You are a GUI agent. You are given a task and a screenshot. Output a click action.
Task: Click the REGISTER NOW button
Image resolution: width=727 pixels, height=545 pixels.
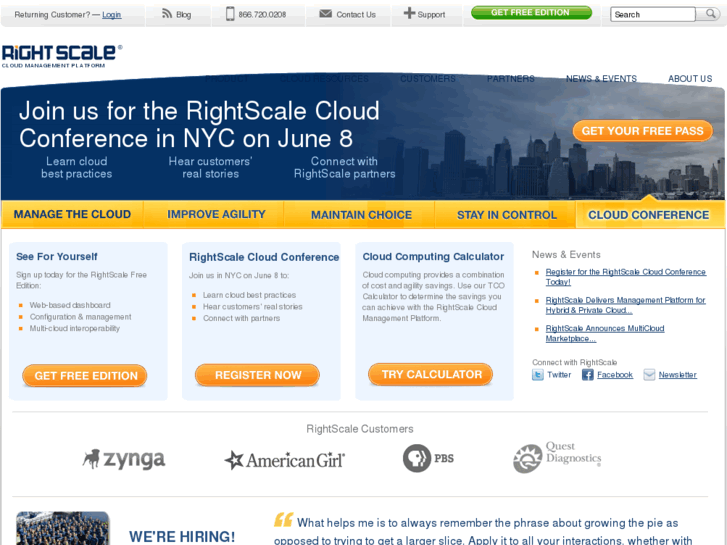click(257, 375)
